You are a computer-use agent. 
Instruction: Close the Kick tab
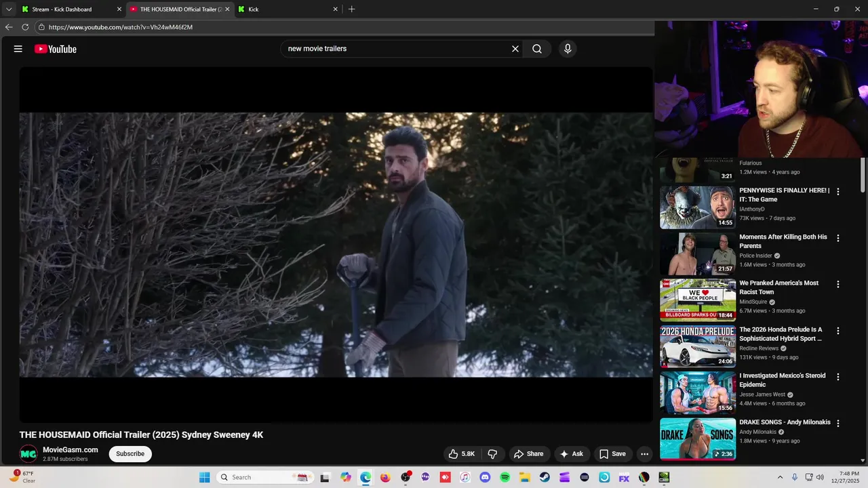point(335,9)
